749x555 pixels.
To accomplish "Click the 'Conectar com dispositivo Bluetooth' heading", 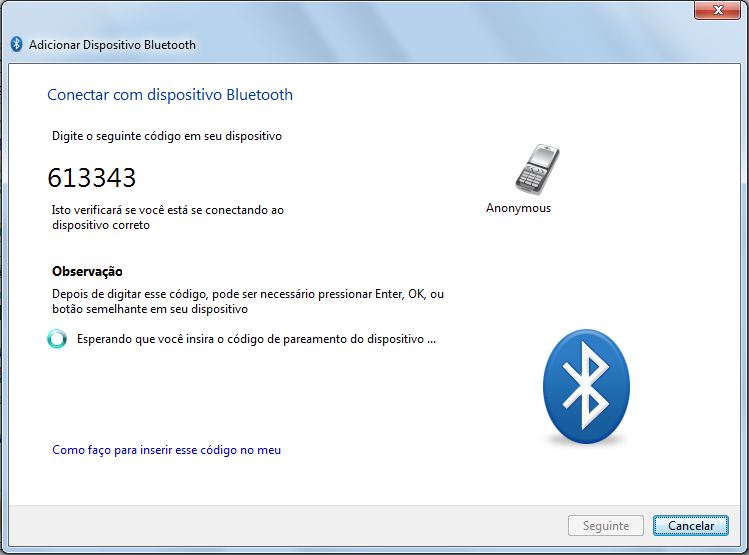I will (170, 95).
